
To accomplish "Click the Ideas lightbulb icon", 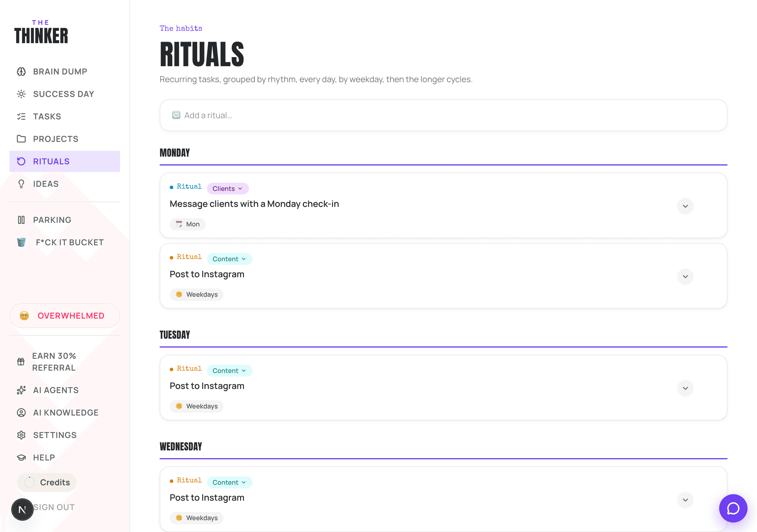I will click(21, 184).
